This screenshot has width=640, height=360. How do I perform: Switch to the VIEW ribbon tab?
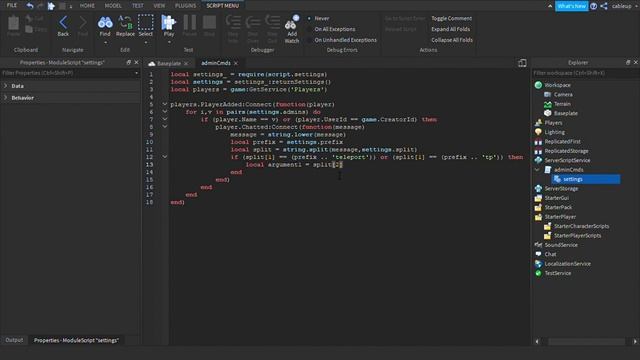(159, 6)
